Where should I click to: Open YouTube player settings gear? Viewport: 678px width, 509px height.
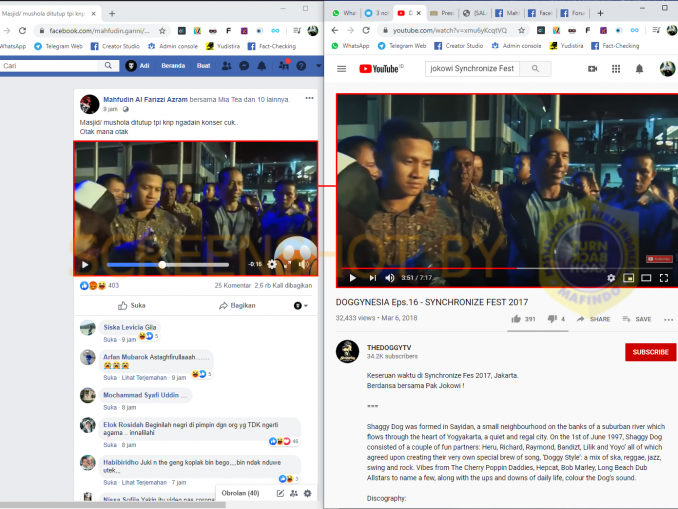(x=611, y=278)
